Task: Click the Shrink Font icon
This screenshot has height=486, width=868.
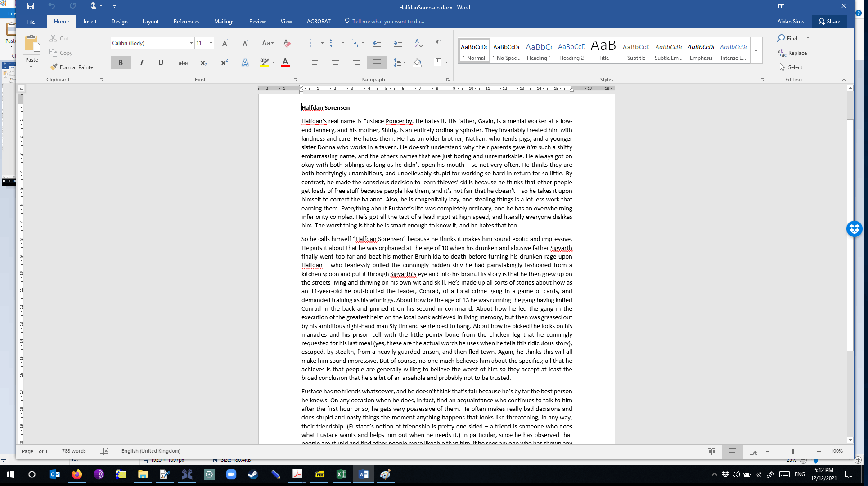Action: pyautogui.click(x=245, y=43)
